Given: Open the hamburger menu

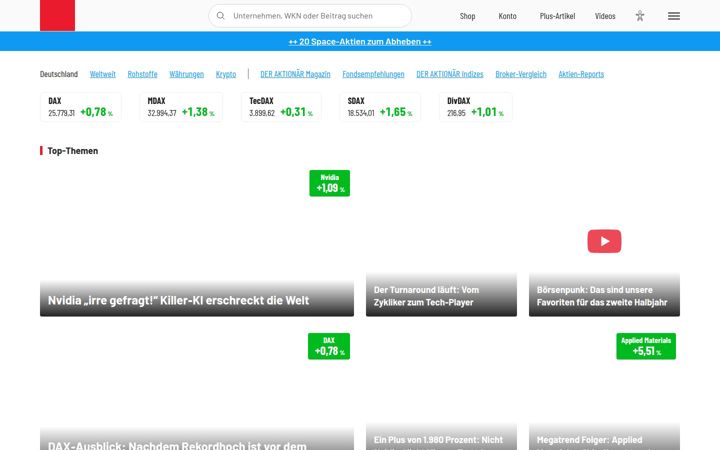Looking at the screenshot, I should point(674,16).
